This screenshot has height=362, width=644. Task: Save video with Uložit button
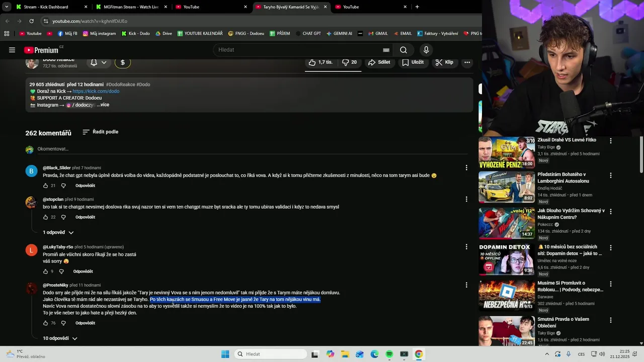pos(413,62)
